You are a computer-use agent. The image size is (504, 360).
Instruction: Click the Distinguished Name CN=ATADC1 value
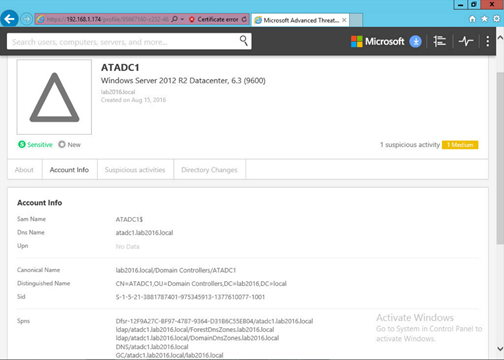coord(201,283)
